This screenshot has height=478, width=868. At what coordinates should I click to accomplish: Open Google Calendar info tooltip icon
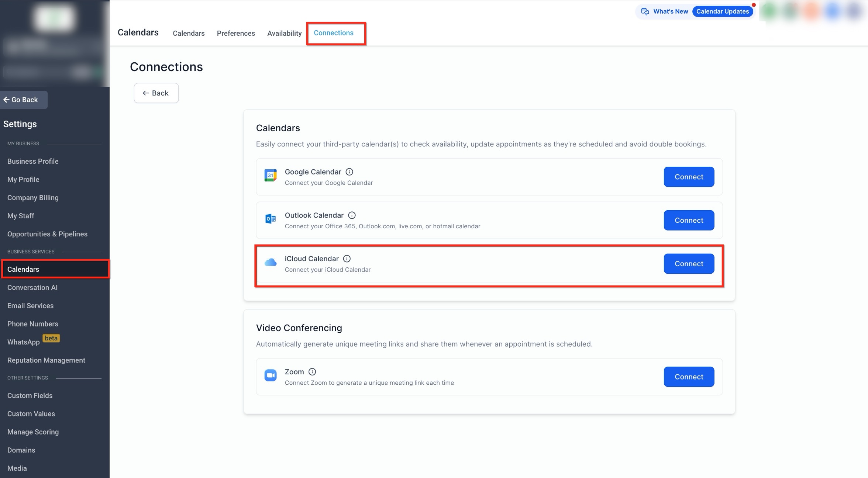coord(349,172)
